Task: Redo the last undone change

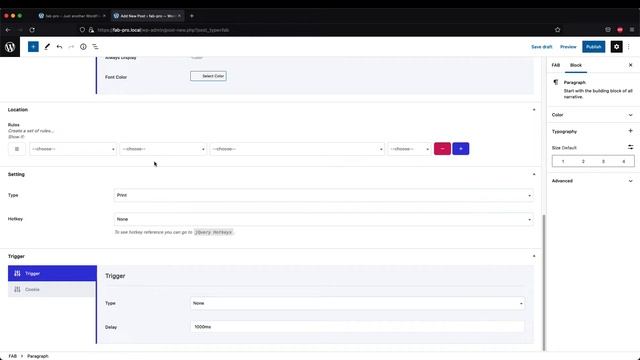Action: [71, 47]
